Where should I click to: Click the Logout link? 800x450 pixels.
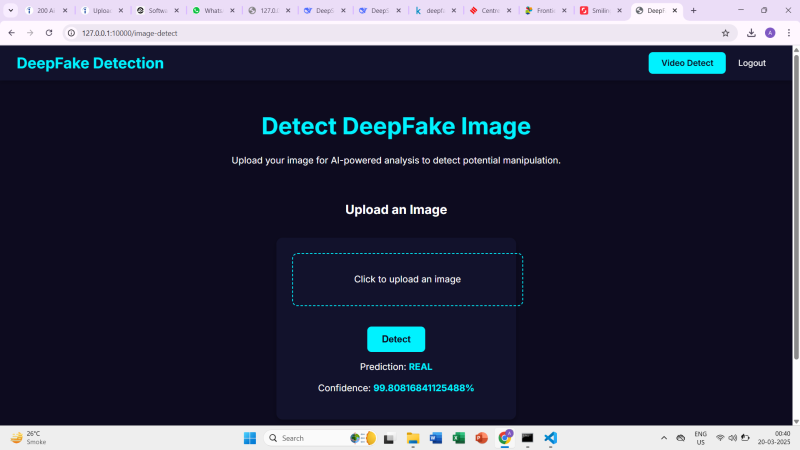tap(751, 63)
